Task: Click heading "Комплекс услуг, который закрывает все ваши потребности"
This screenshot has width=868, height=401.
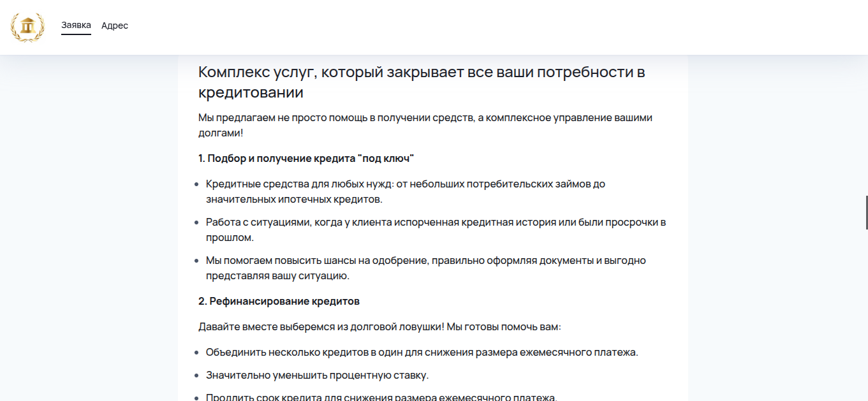Action: [422, 82]
